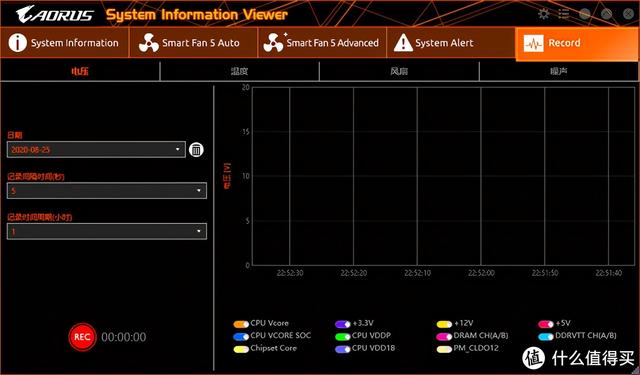Start recording with the red REC button
640x375 pixels.
pos(82,337)
